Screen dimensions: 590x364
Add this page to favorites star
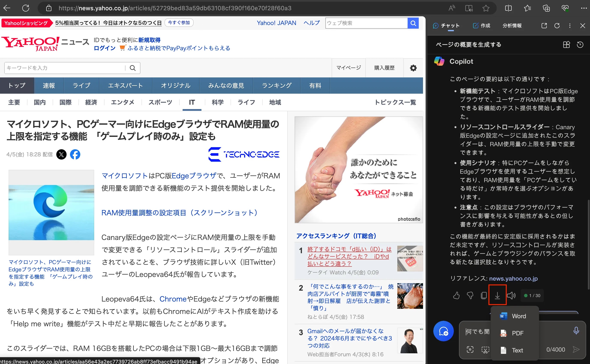[486, 8]
